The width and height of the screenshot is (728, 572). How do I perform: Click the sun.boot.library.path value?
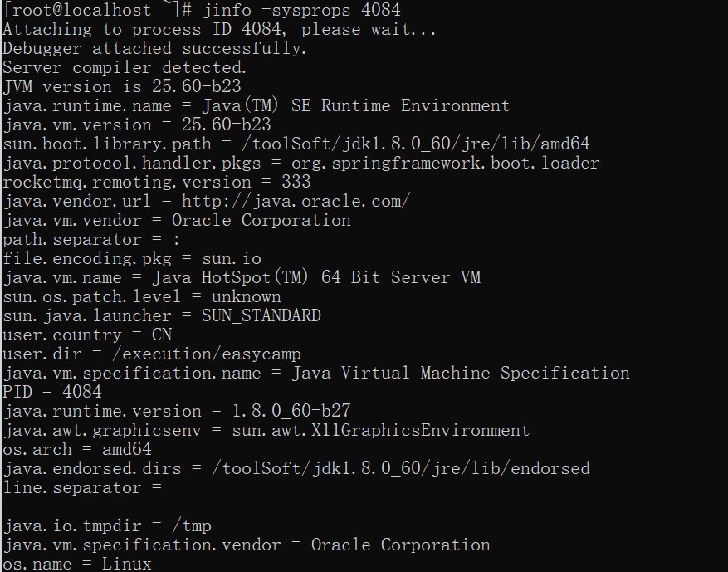[416, 144]
